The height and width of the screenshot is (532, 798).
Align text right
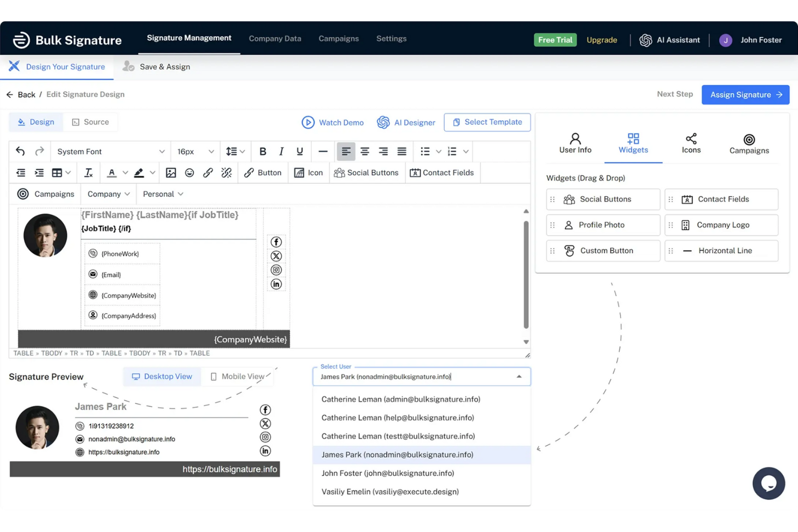click(x=383, y=151)
